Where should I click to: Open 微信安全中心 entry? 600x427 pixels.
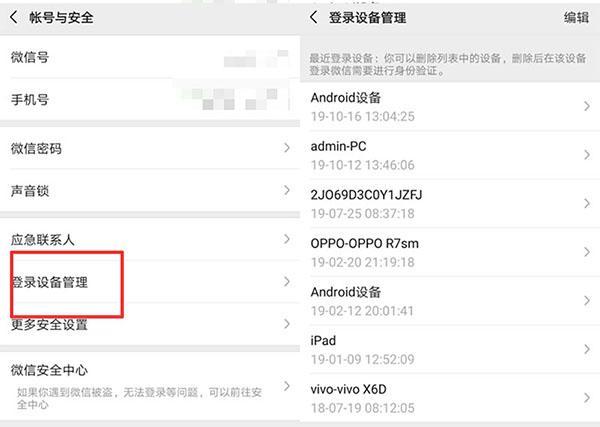150,386
